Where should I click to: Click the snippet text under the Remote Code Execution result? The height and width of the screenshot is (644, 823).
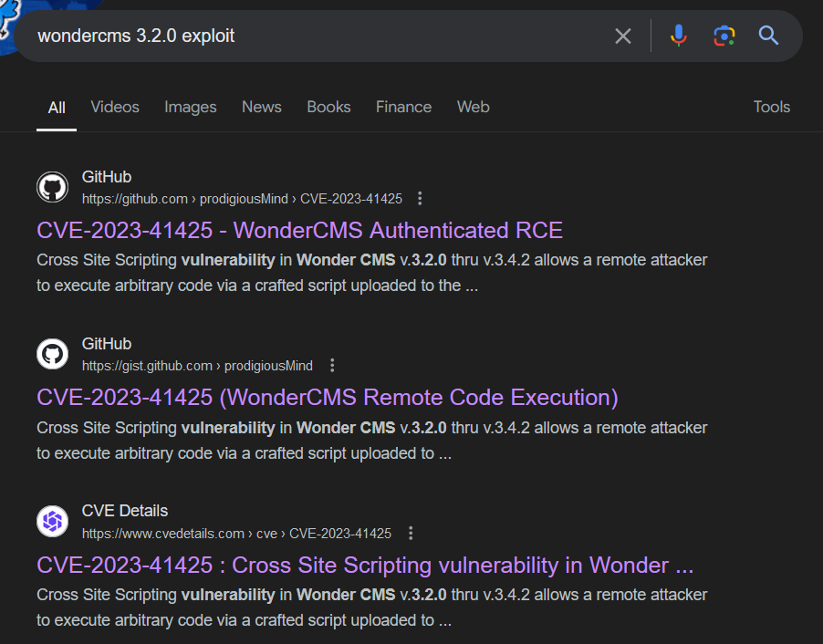click(372, 441)
